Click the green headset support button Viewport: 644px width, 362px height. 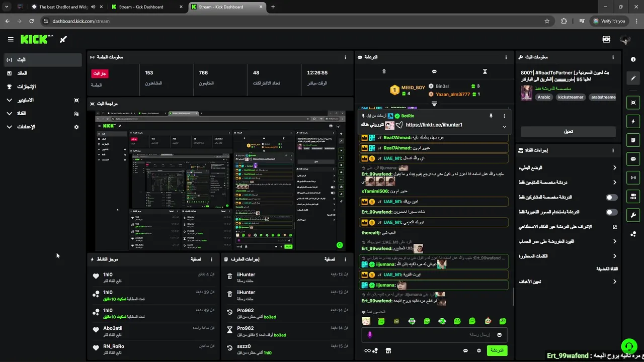[x=628, y=346]
